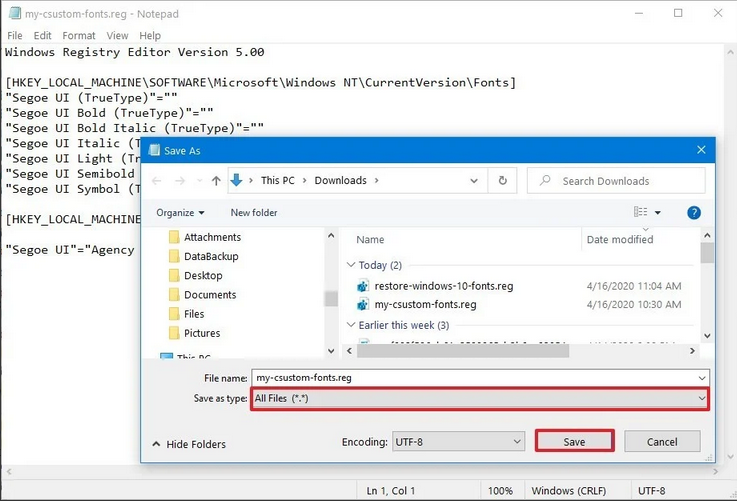Select the Attachments folder icon
This screenshot has width=737, height=501.
pos(174,237)
